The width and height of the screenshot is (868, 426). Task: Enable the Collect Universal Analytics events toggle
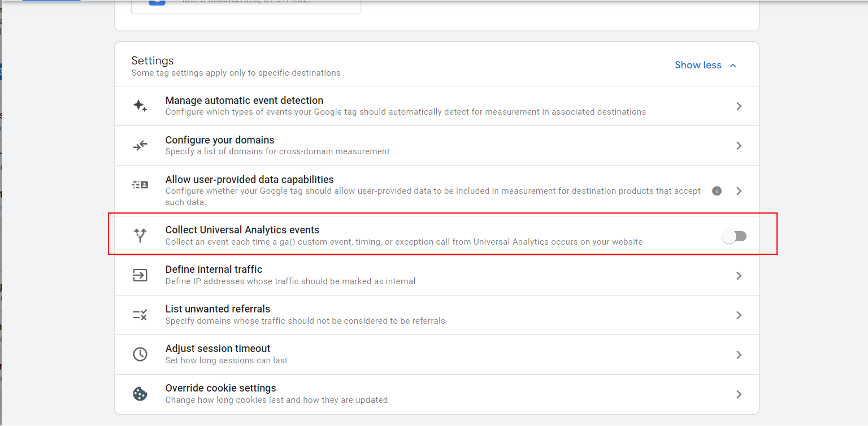coord(735,236)
